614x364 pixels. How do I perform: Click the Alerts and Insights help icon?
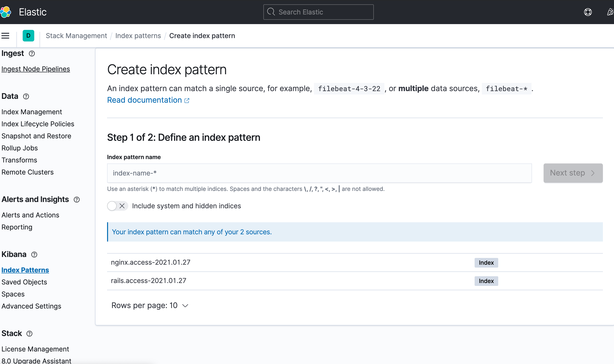[x=77, y=200]
